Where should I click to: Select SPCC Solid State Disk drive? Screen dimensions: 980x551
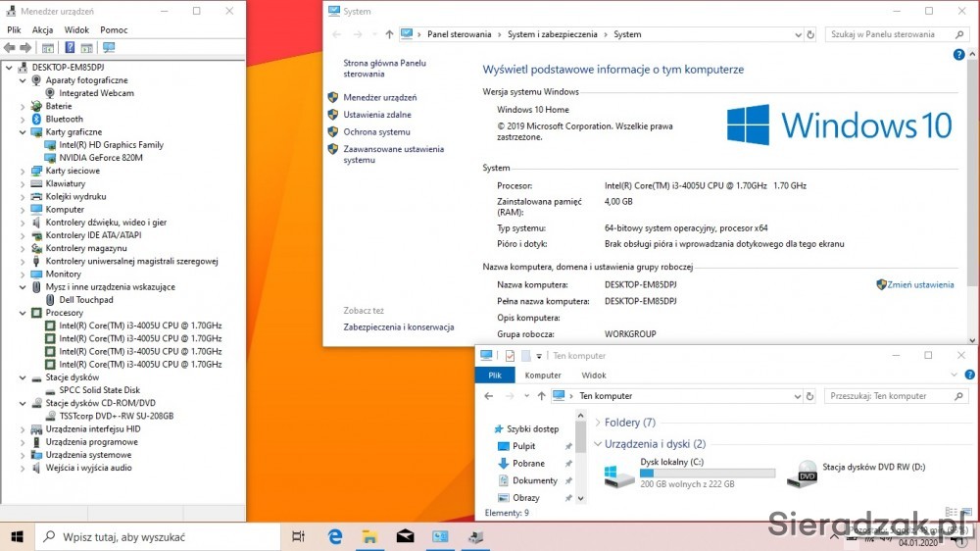coord(99,390)
